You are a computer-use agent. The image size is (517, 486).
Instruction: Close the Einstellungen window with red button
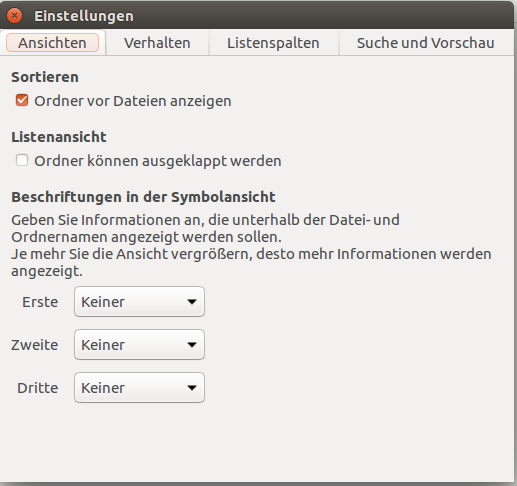(x=14, y=16)
